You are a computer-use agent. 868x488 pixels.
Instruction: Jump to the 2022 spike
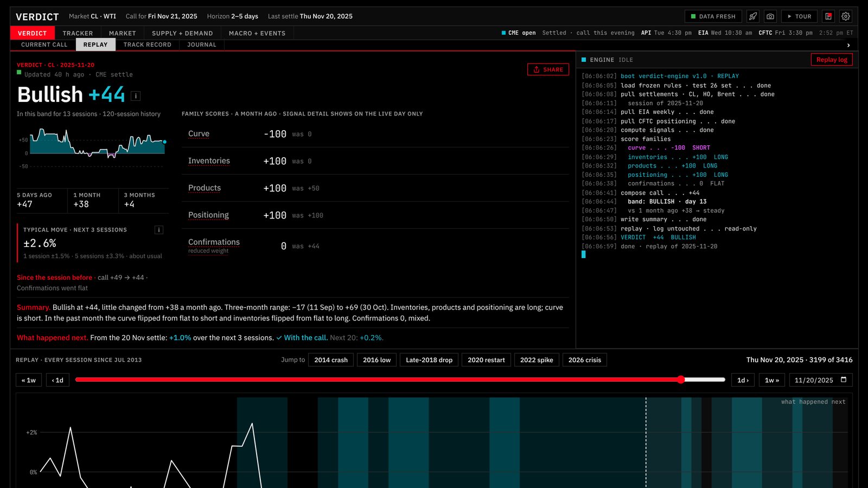[x=537, y=359]
